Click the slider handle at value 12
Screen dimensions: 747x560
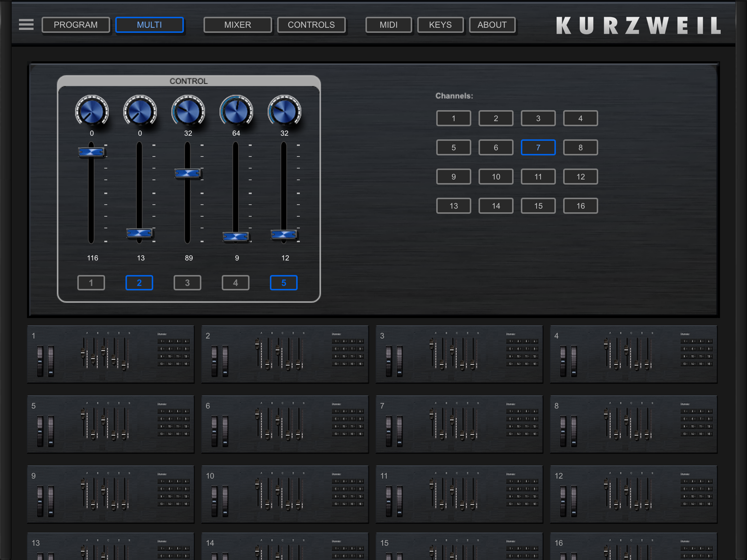tap(284, 234)
